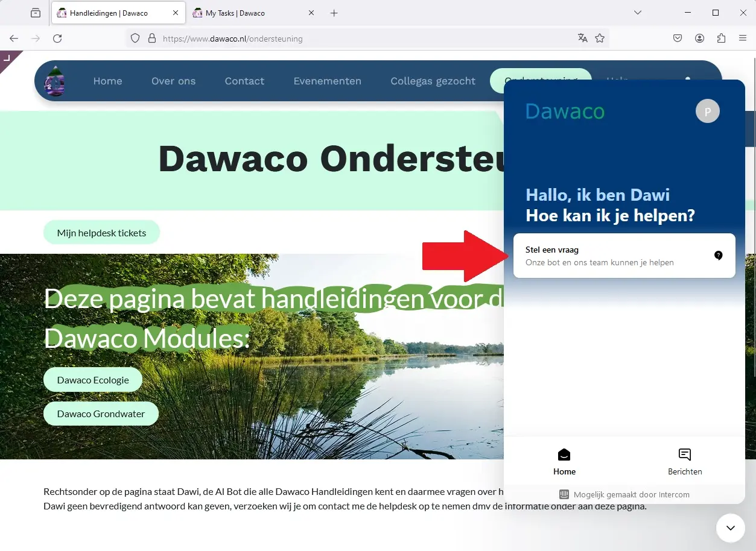Open Dawaco Ecologie manuals
Viewport: 756px width, 551px height.
click(x=93, y=380)
